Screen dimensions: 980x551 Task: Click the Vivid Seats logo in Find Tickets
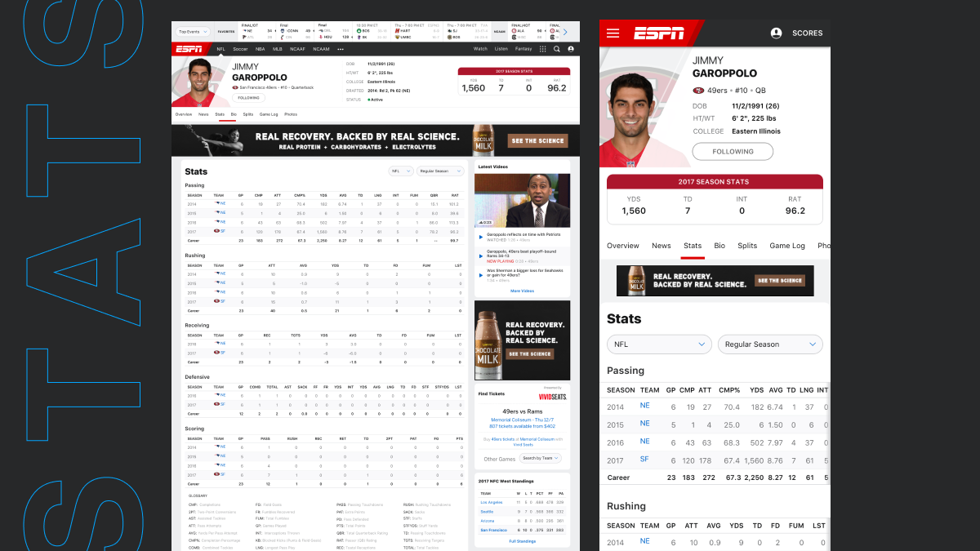[x=554, y=396]
